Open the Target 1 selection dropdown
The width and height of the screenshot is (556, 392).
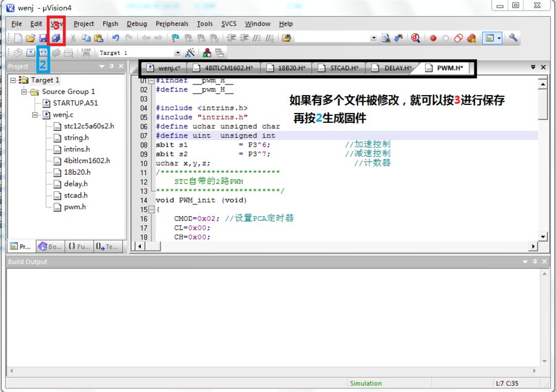point(178,52)
